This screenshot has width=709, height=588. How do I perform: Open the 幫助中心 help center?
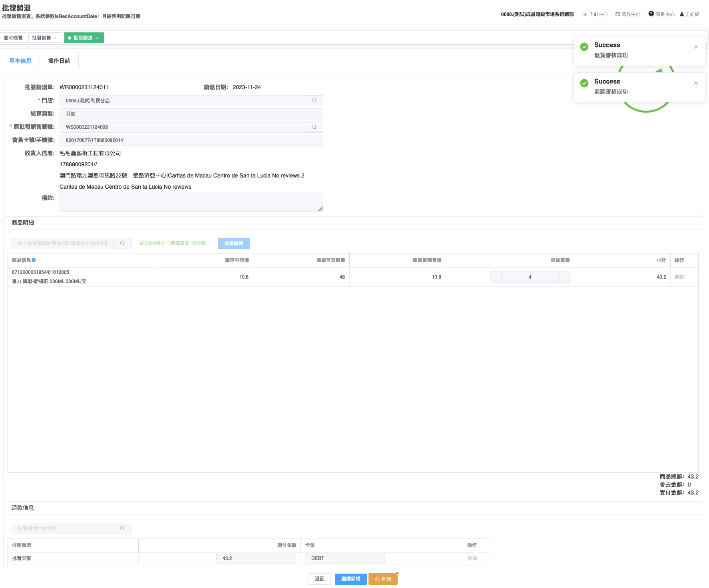pos(661,14)
